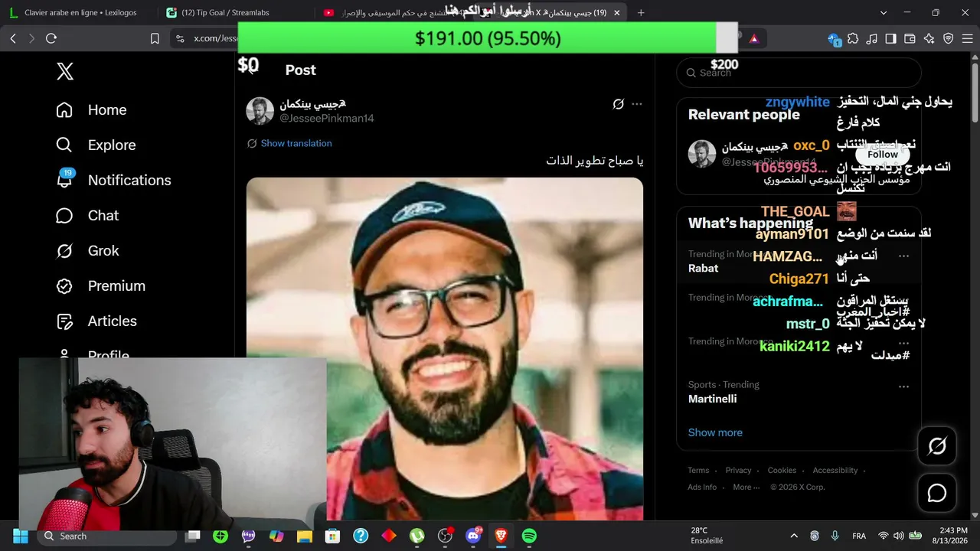Click the post author's avatar

260,111
